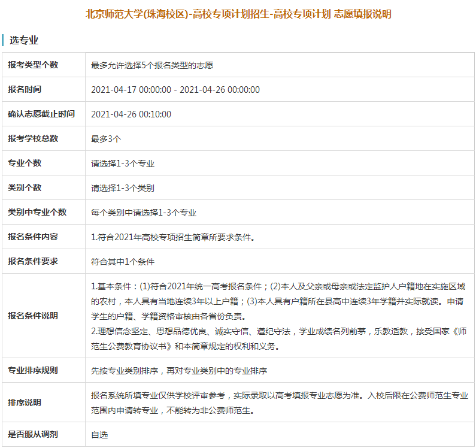Viewport: 476px width, 448px height.
Task: Click the text 请选择1-3个专业
Action: click(123, 164)
